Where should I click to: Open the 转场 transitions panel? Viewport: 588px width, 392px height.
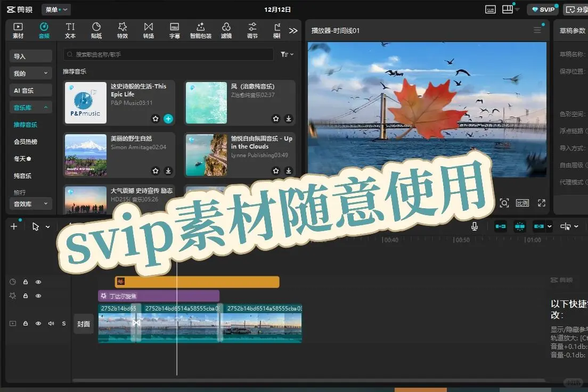[149, 29]
